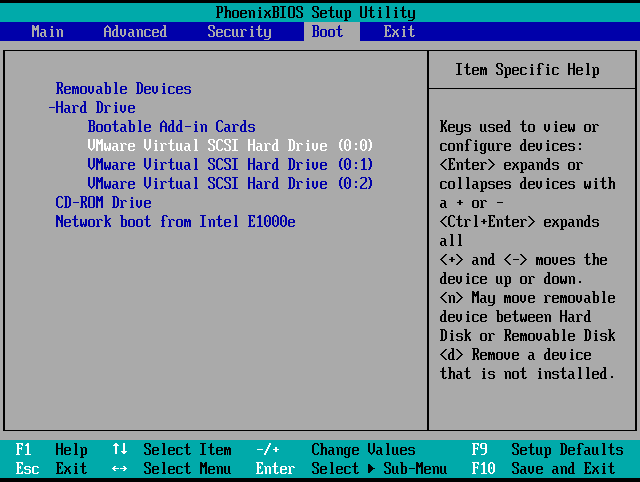Click the sub-menu triangle arrow in footer
Screen dimensions: 640x482
pos(371,469)
